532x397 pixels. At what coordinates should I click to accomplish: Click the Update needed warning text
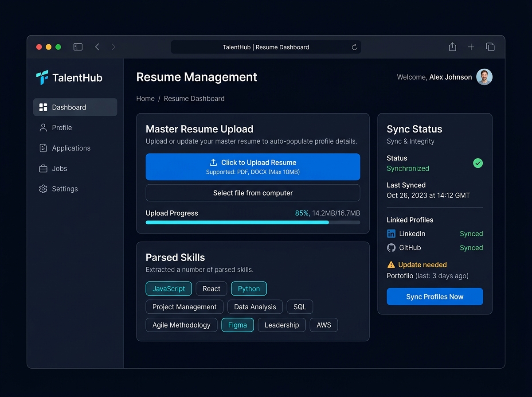click(422, 265)
